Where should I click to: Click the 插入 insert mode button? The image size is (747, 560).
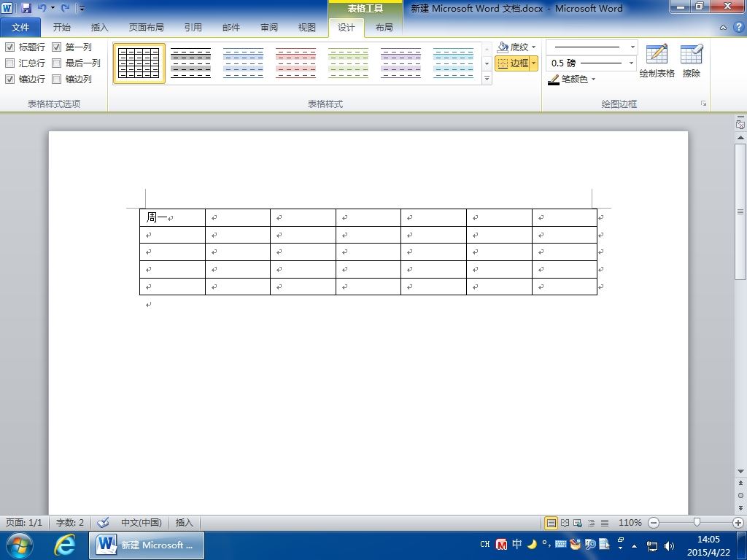coord(185,523)
